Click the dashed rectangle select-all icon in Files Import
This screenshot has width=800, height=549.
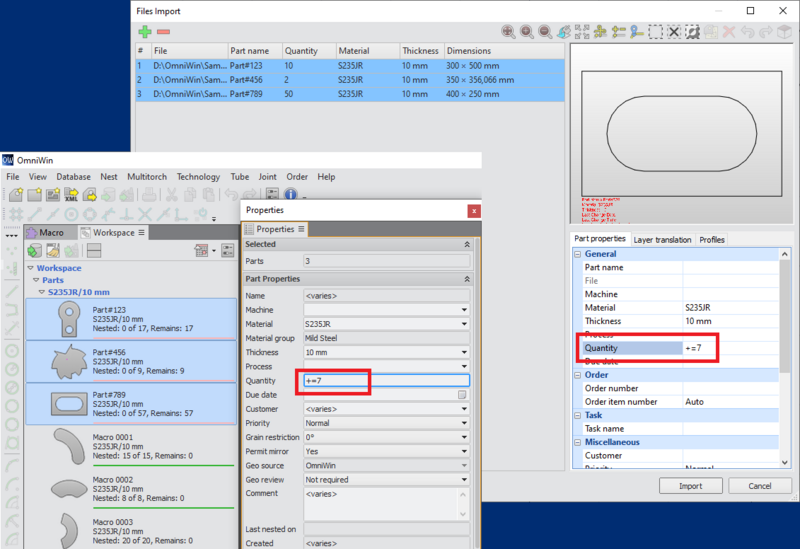(x=655, y=32)
